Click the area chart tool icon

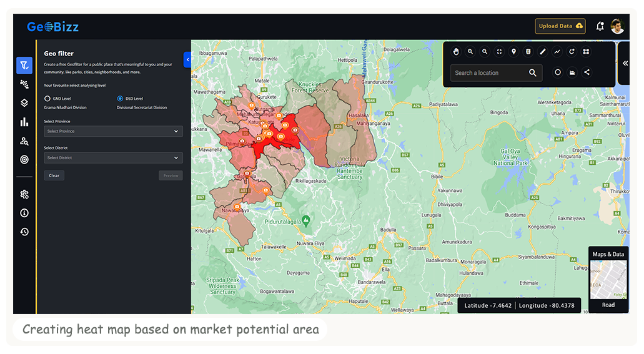tap(572, 72)
